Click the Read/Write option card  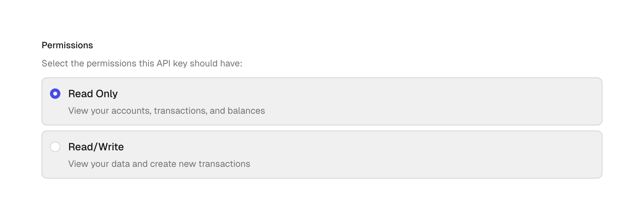pyautogui.click(x=322, y=155)
